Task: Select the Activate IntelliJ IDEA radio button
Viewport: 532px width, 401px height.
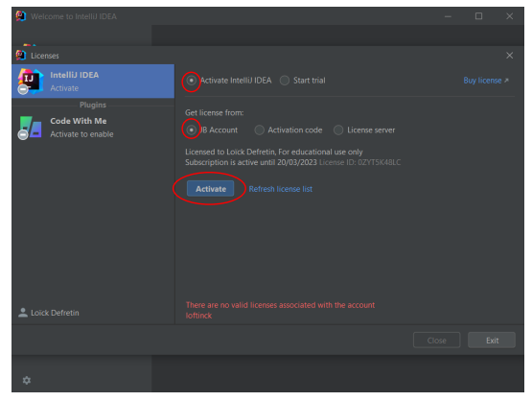Action: pos(192,81)
